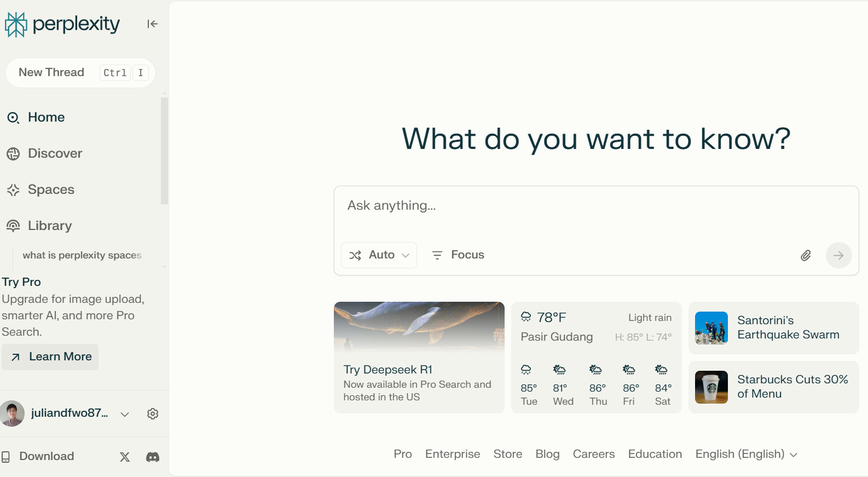Click the Deepseek whale banner image
868x477 pixels.
pyautogui.click(x=419, y=326)
